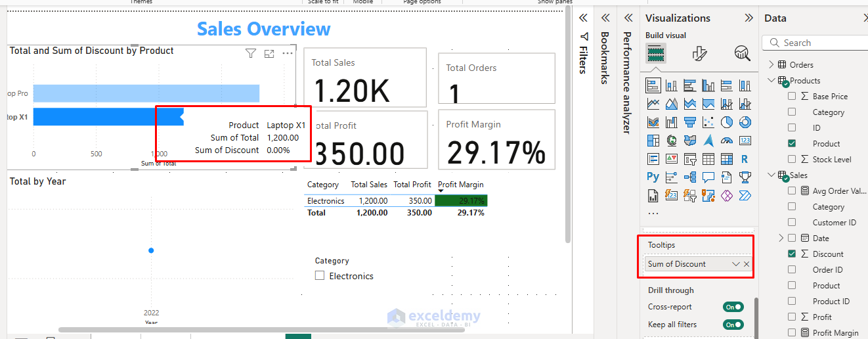The image size is (868, 339).
Task: Switch to the Analytics magnifier tab
Action: click(742, 53)
